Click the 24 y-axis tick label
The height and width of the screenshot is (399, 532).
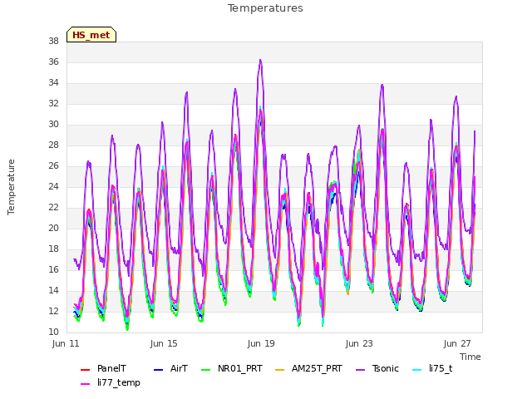click(53, 186)
